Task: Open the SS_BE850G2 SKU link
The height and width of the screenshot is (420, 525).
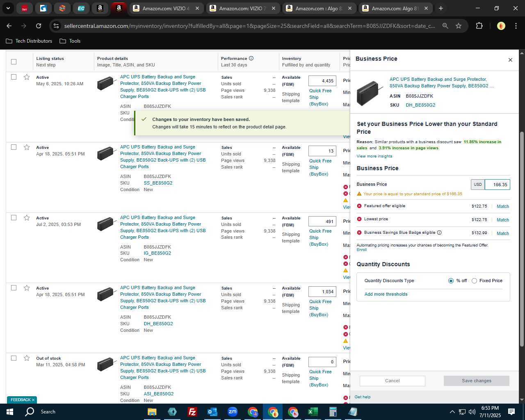Action: (158, 183)
